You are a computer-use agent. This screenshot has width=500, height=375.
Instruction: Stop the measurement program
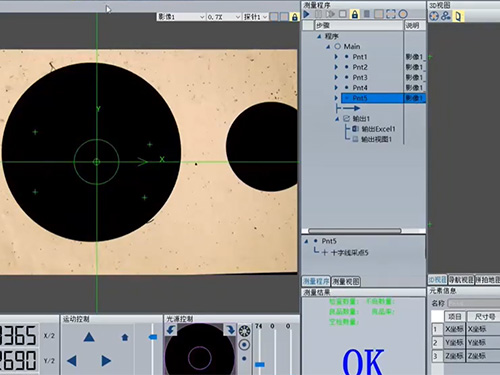pyautogui.click(x=342, y=14)
